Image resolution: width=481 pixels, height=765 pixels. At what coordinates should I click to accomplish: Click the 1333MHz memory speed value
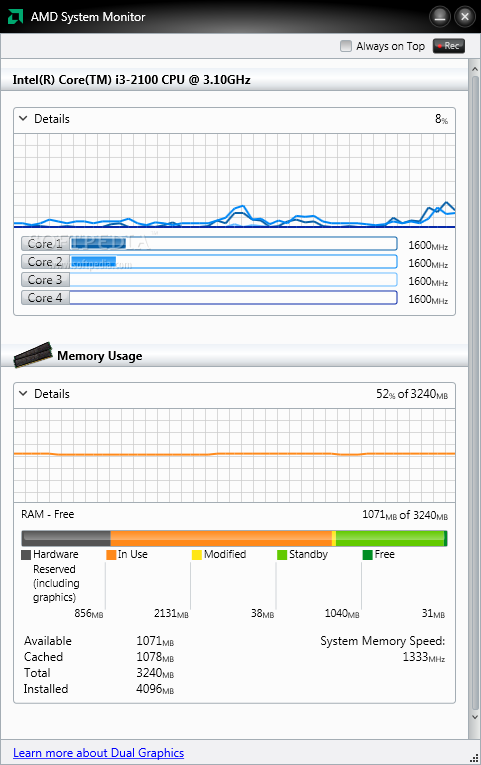tap(423, 657)
